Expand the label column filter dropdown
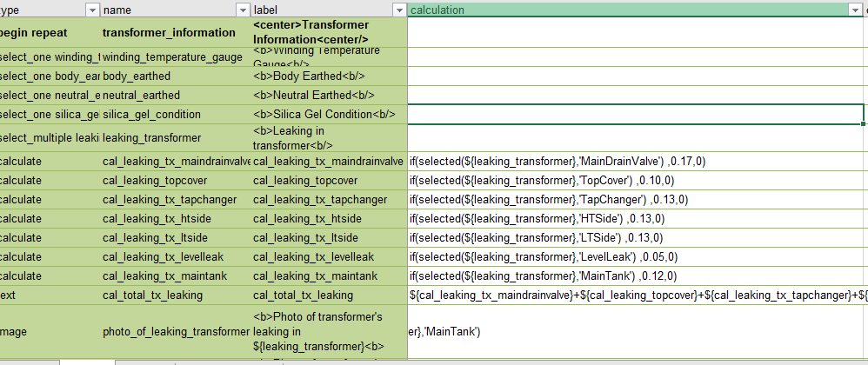Image resolution: width=868 pixels, height=365 pixels. [398, 10]
